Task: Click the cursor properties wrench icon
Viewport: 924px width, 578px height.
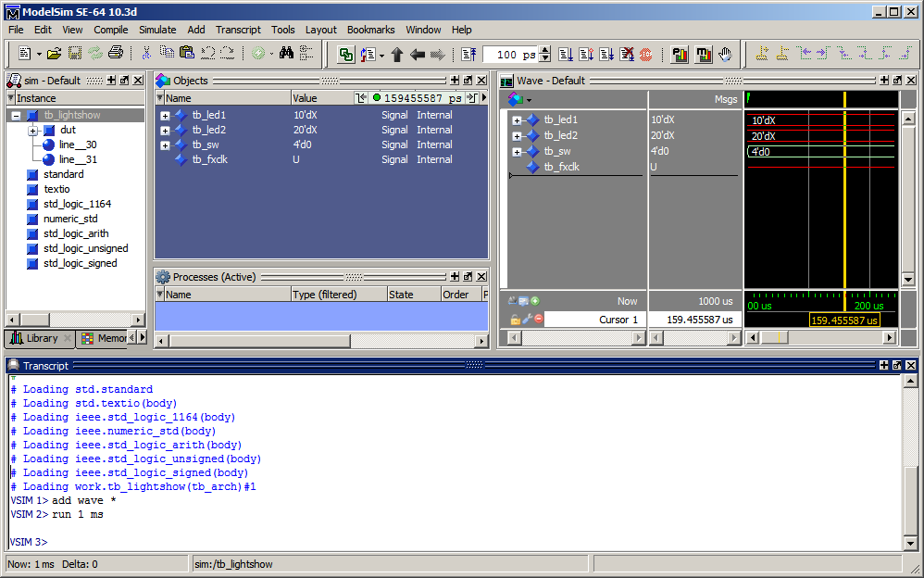Action: click(527, 319)
